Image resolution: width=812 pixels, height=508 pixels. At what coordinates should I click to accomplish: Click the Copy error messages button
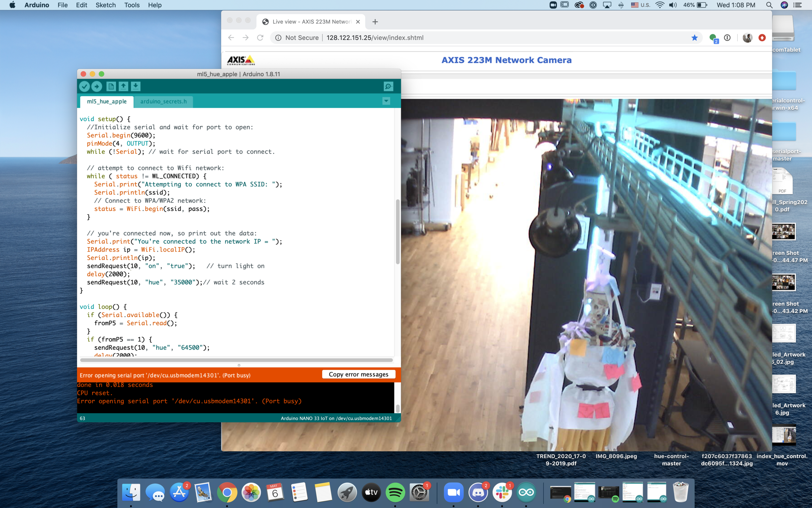[359, 374]
